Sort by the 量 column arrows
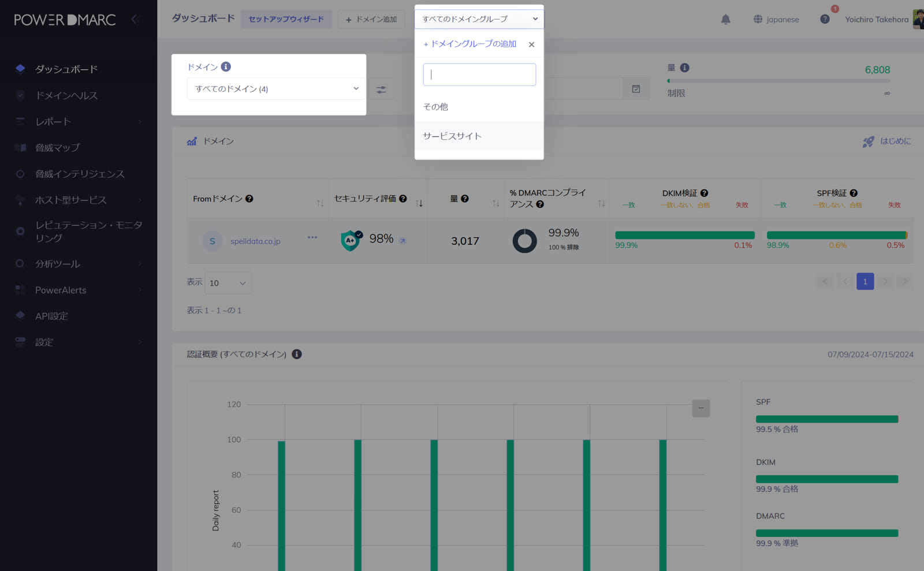Image resolution: width=924 pixels, height=571 pixels. point(495,203)
